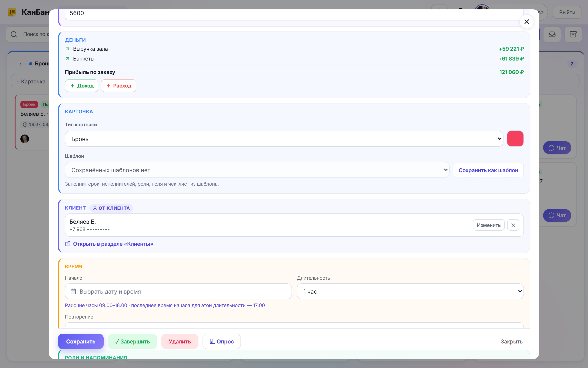588x368 pixels.
Task: Add expense with the Расход button
Action: pos(119,86)
